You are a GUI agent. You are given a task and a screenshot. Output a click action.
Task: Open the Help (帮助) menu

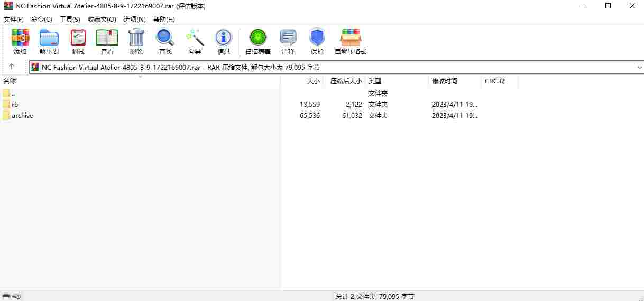(x=164, y=19)
